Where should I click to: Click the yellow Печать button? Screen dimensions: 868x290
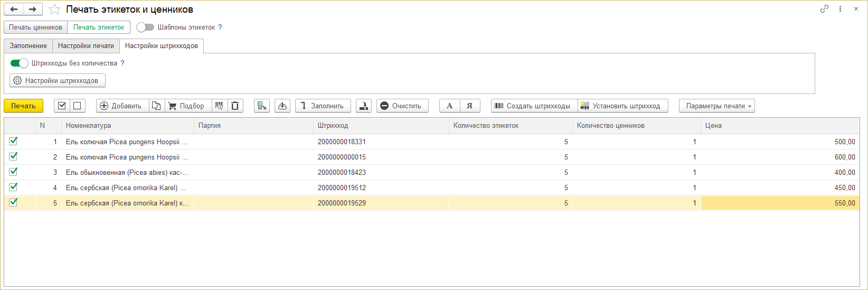coord(23,106)
